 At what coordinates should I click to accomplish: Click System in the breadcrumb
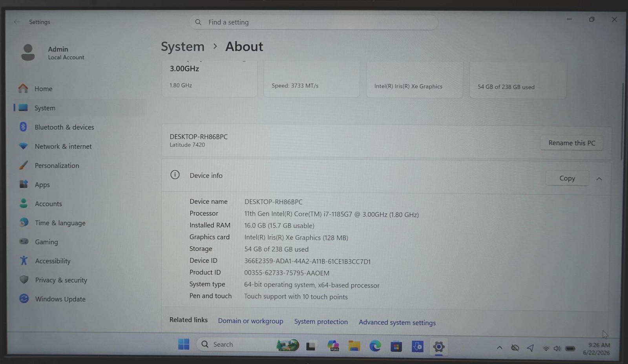183,47
